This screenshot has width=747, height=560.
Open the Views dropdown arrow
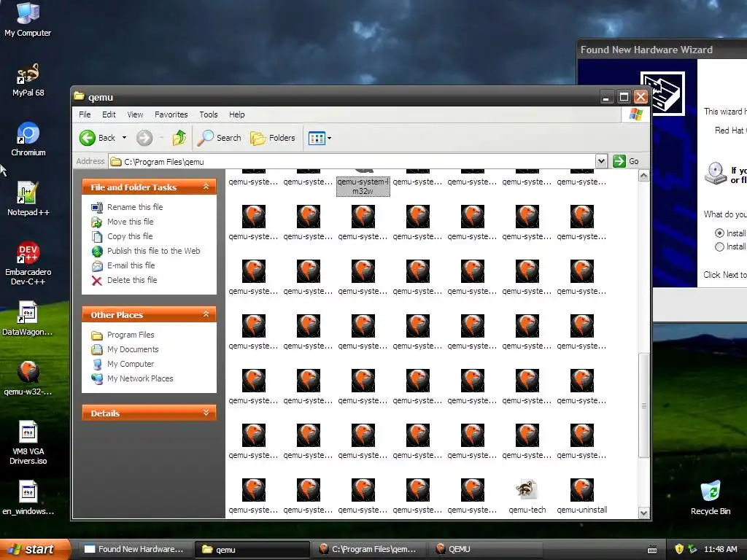[x=329, y=138]
